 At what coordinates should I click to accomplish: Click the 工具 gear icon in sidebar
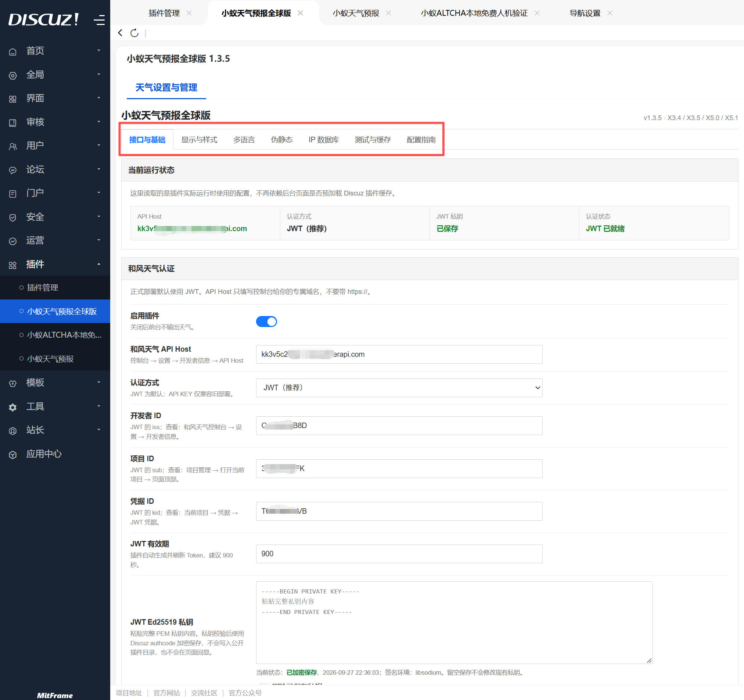tap(13, 407)
